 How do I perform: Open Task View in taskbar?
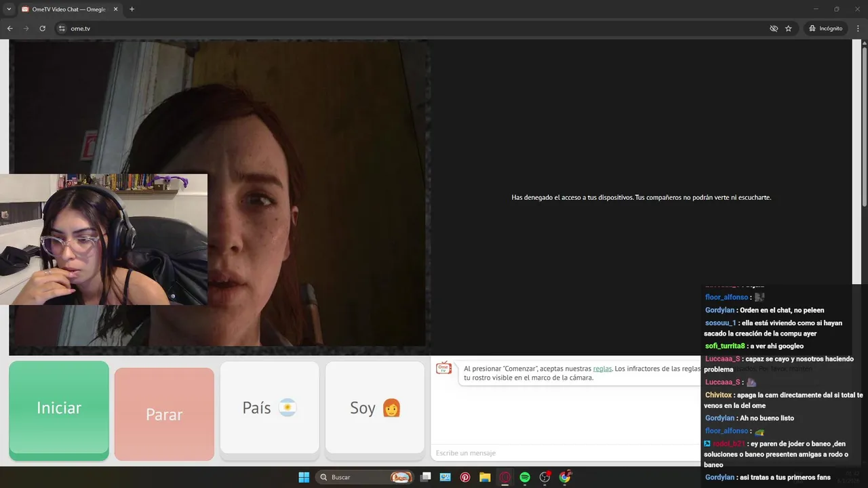426,477
